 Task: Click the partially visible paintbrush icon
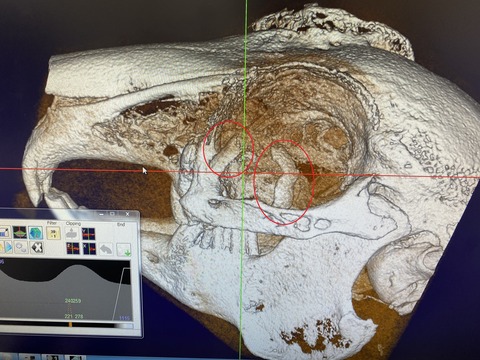click(4, 232)
